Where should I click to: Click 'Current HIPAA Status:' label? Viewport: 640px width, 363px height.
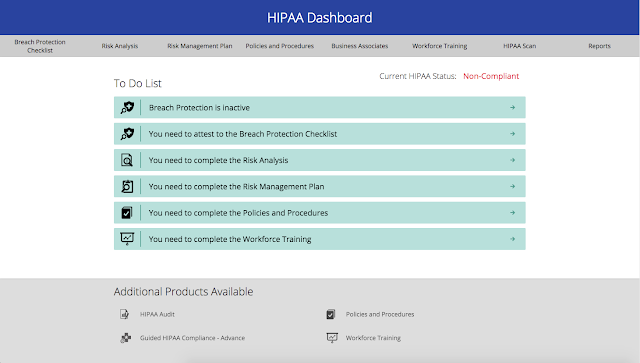tap(418, 76)
